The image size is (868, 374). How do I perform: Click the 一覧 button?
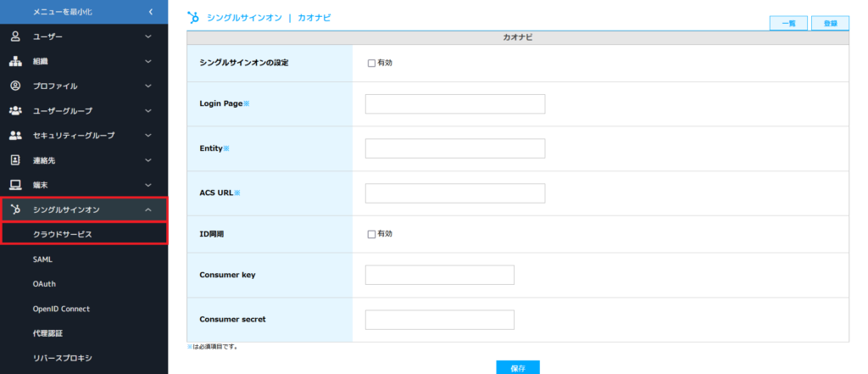(789, 23)
